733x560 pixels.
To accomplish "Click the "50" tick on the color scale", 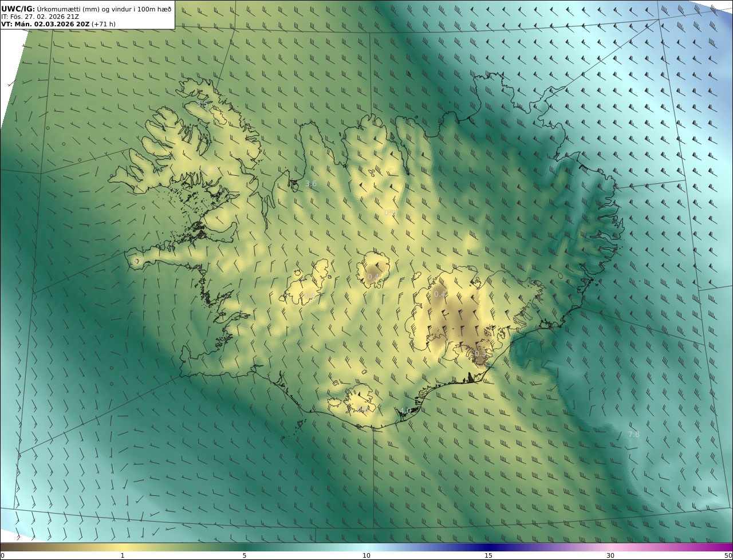I will [728, 555].
